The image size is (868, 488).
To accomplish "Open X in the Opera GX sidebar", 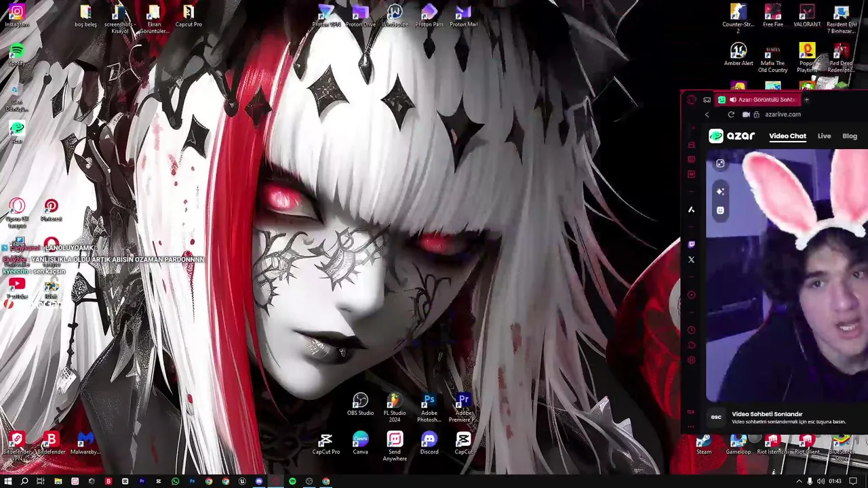I will pos(691,260).
